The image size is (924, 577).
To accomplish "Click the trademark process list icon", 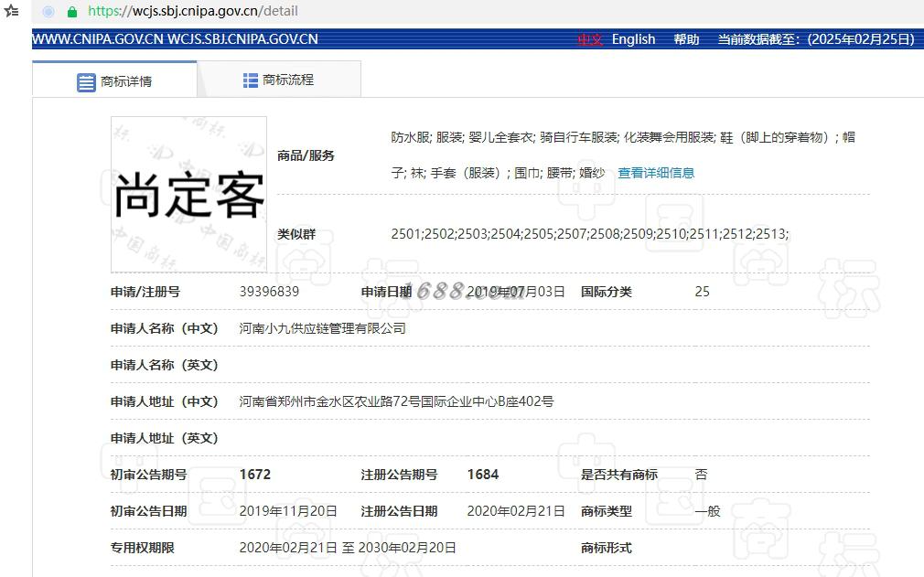I will point(251,80).
